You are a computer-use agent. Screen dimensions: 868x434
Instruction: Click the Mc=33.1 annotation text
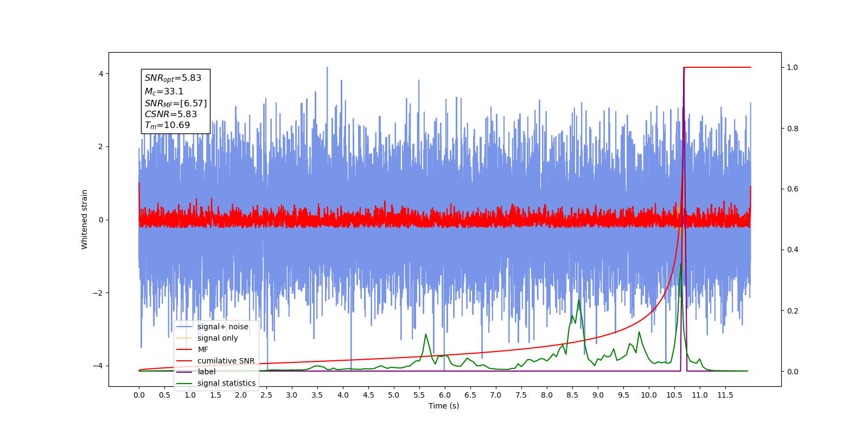[164, 92]
